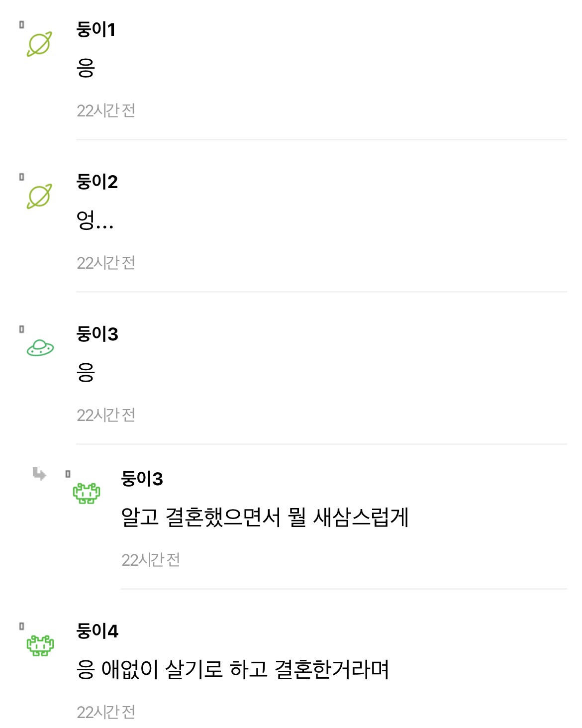This screenshot has height=728, width=582.
Task: Click the reply text "알고 결혼했으면서 뭘 새삼스럽게"
Action: [x=265, y=517]
